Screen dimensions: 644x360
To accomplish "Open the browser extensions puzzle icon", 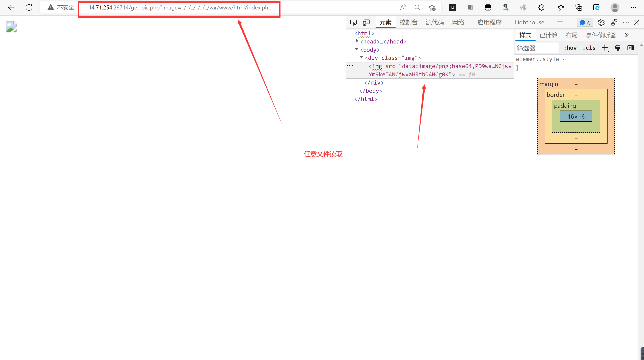I will (x=541, y=7).
